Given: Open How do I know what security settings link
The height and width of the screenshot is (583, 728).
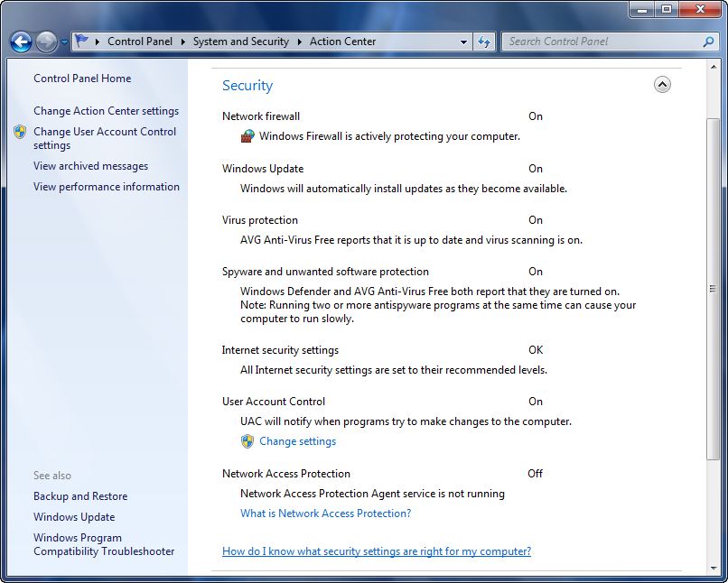Looking at the screenshot, I should 377,551.
